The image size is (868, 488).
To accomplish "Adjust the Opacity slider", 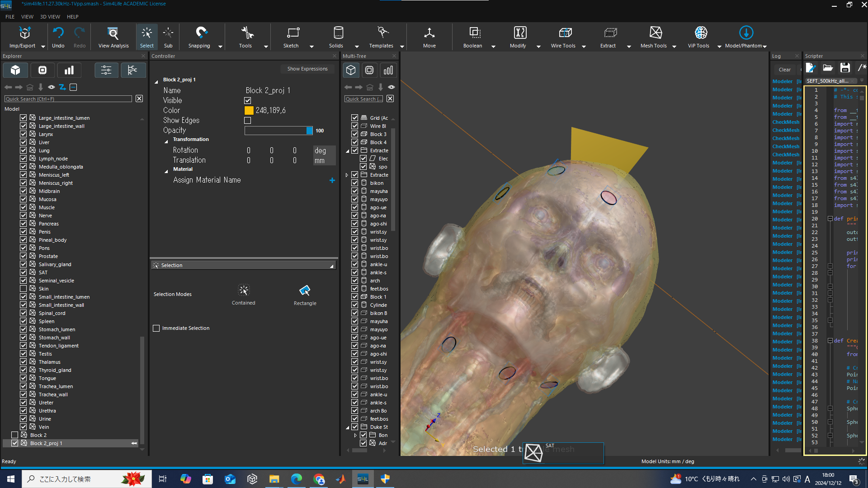I will click(x=278, y=131).
